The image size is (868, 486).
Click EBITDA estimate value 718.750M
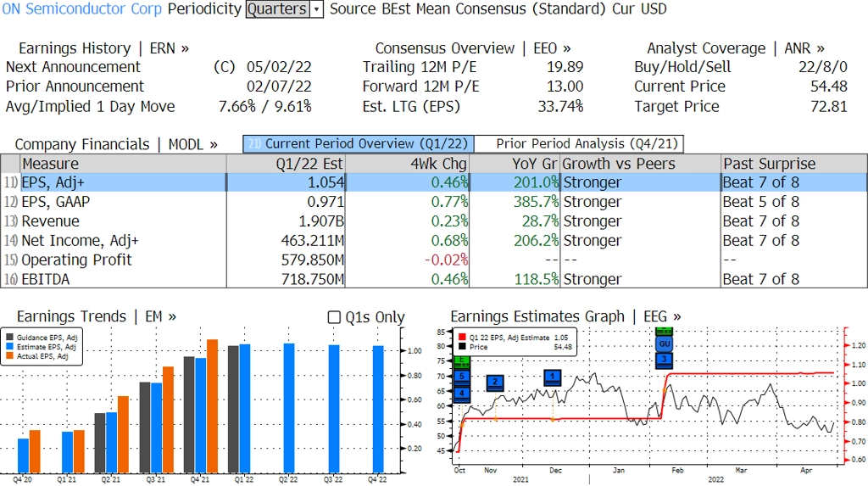[312, 279]
